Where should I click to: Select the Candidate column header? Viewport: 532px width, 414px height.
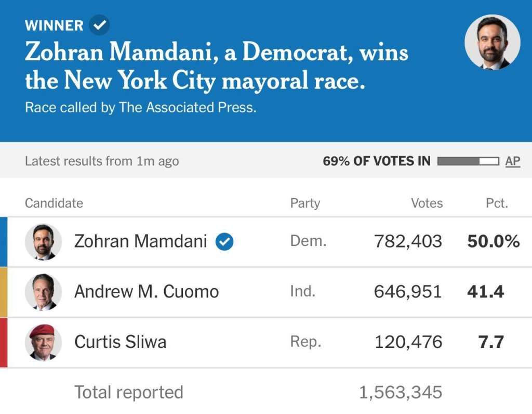tap(54, 203)
